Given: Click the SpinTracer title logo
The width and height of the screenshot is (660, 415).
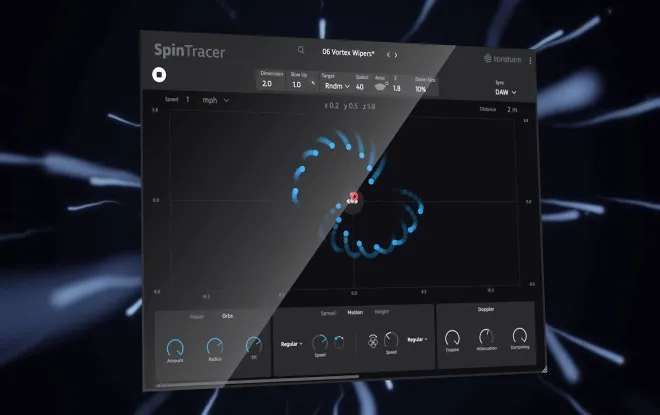Looking at the screenshot, I should tap(189, 51).
